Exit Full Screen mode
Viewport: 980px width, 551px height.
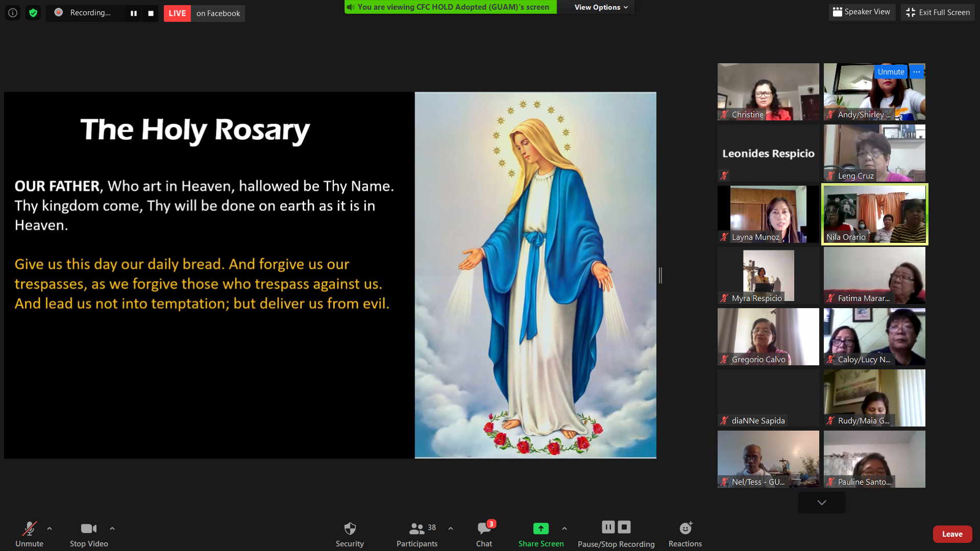938,12
